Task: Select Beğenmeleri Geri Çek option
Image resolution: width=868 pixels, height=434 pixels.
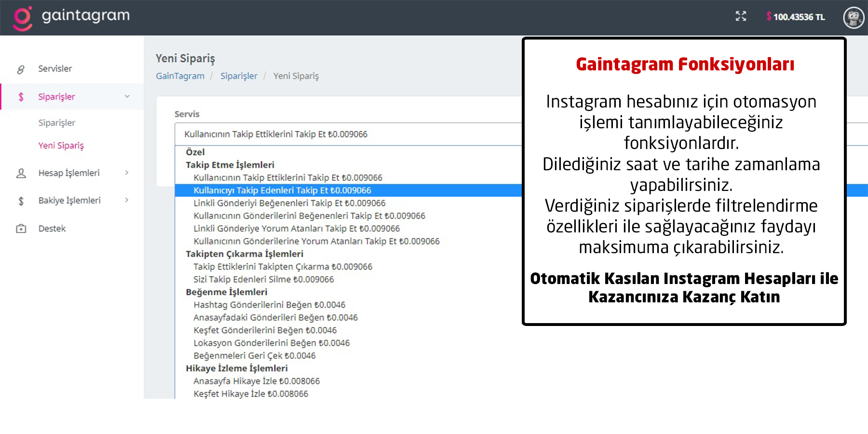Action: (254, 356)
